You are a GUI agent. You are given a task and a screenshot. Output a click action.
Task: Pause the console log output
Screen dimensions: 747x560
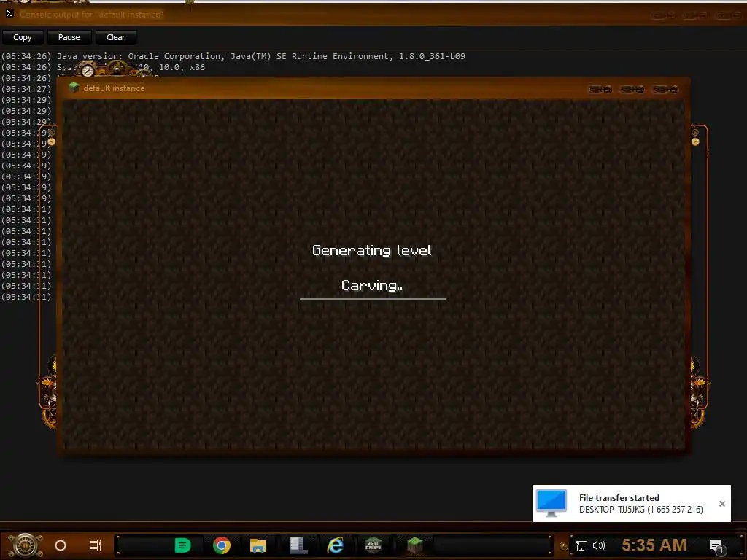coord(69,37)
